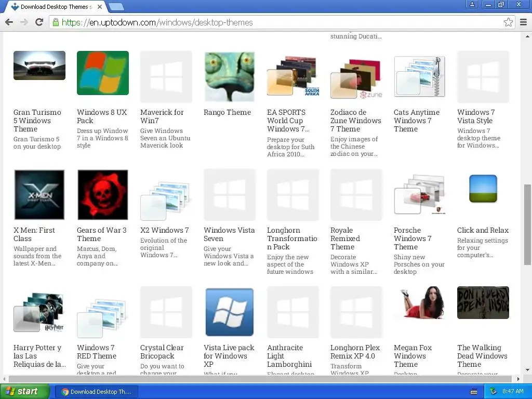Open the Windows 8 UX Pack title link

[x=102, y=116]
